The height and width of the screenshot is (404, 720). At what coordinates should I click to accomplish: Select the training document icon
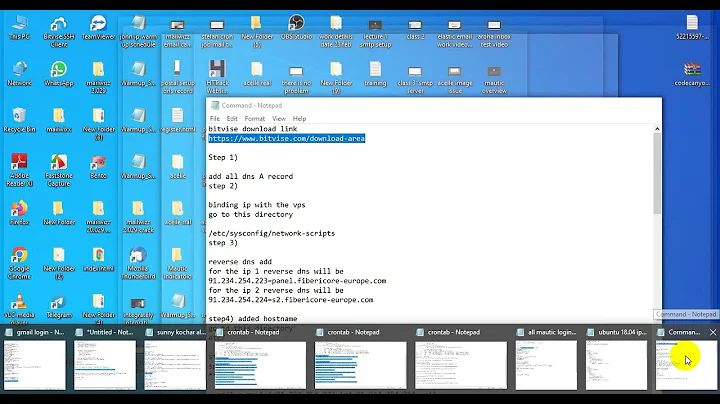point(375,74)
